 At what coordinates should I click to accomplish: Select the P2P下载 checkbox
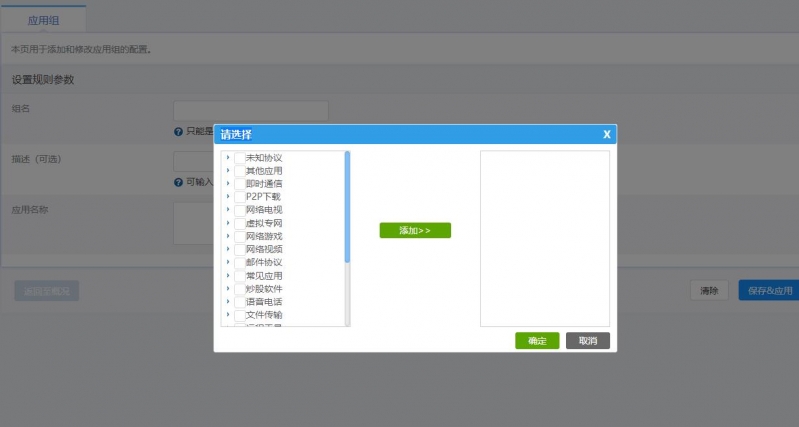click(x=239, y=197)
